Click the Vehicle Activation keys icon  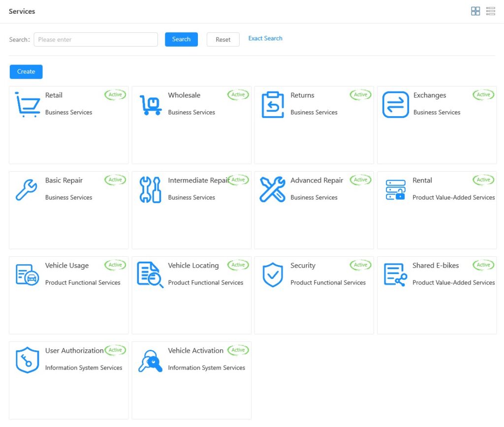(x=150, y=361)
